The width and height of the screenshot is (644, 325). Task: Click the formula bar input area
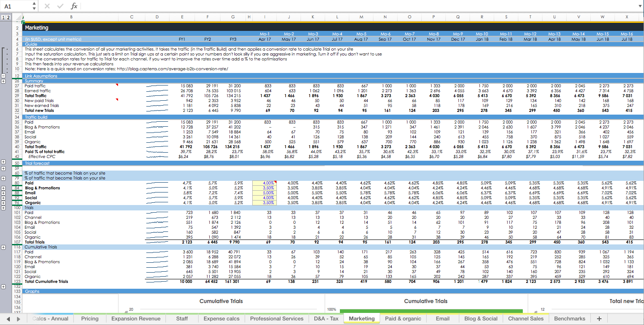pos(358,6)
